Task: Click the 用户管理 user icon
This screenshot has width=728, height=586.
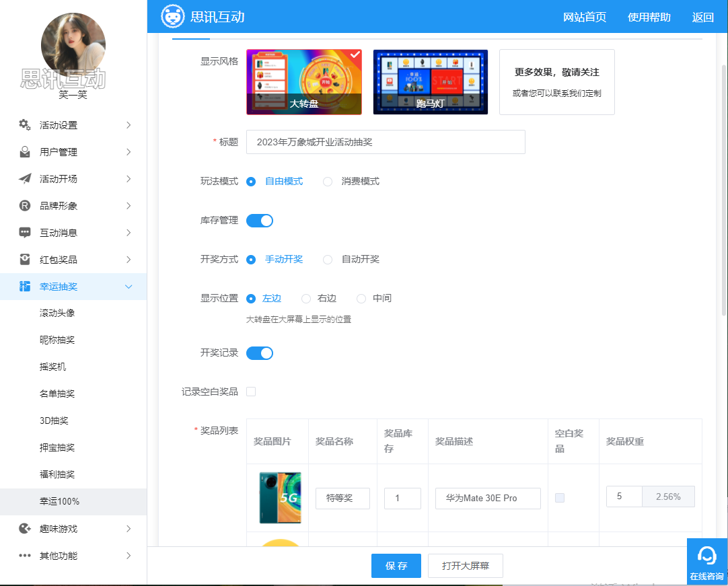Action: click(25, 152)
